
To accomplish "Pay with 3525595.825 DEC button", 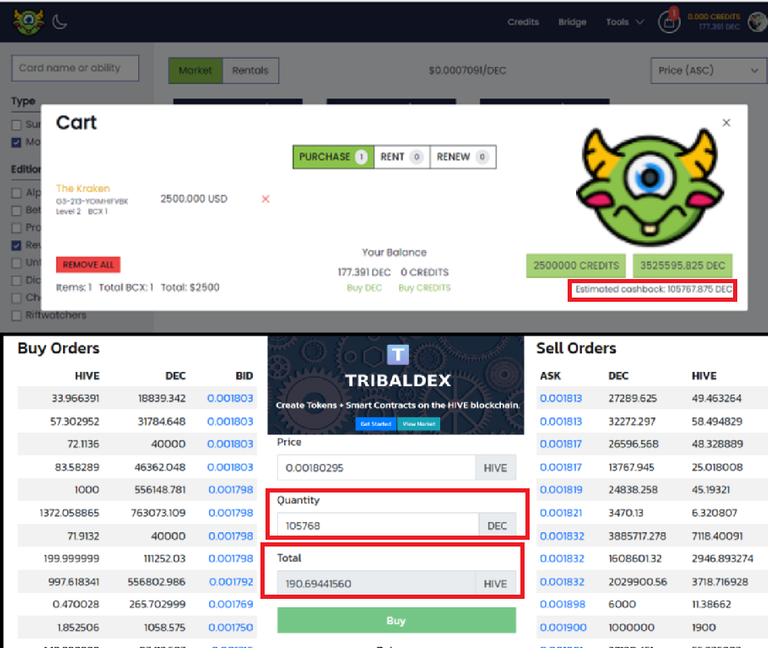I will 682,265.
